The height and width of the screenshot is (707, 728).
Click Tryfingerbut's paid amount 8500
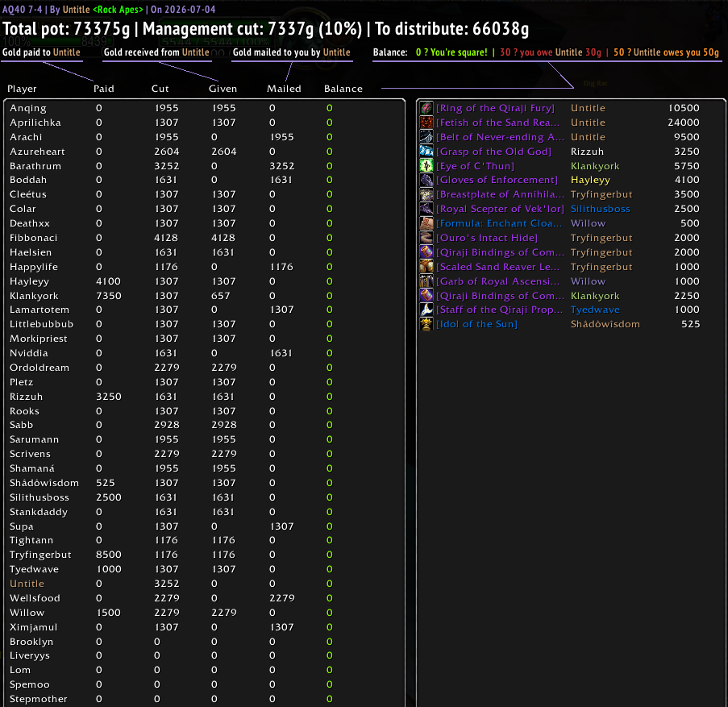point(109,555)
